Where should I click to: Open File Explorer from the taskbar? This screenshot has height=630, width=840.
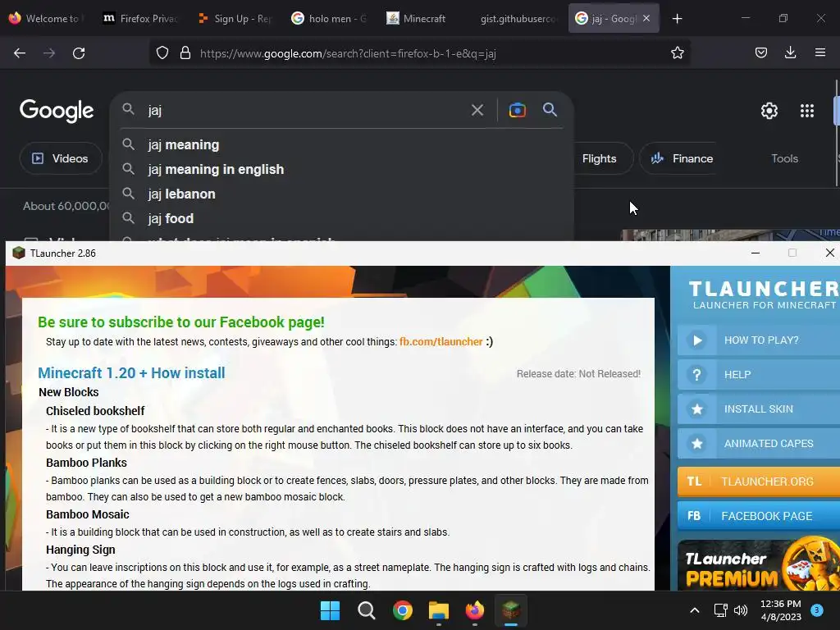click(x=439, y=610)
